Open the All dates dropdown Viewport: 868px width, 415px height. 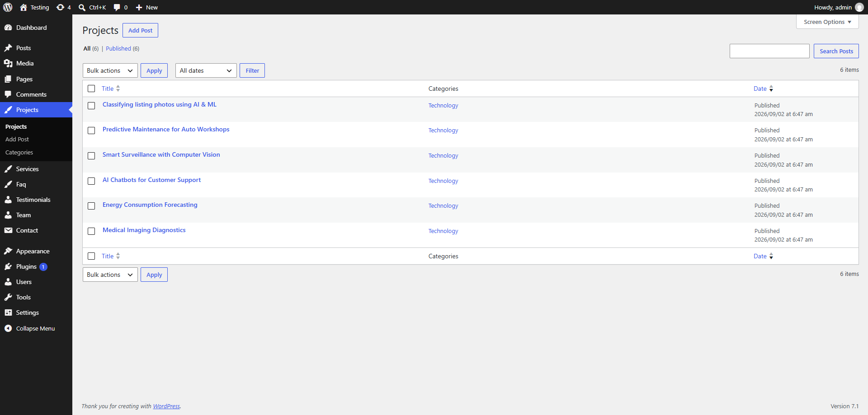206,70
